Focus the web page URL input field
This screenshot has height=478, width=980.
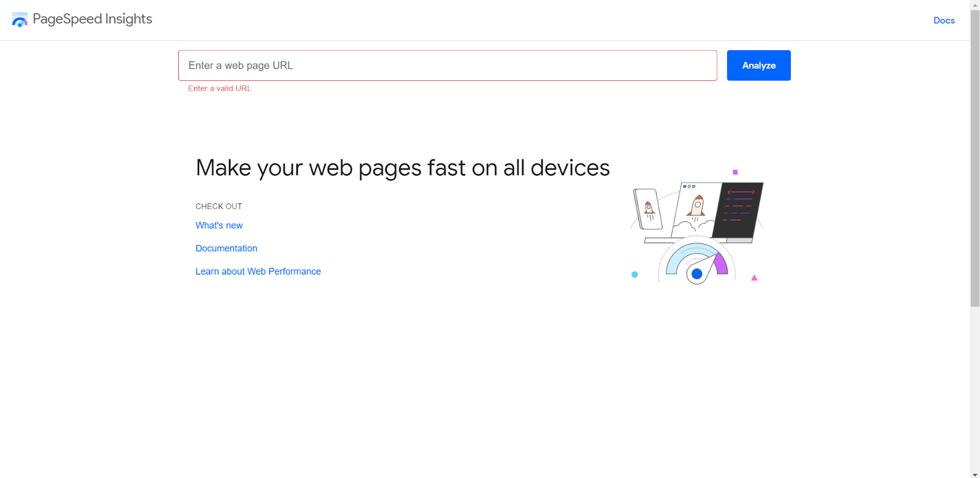447,66
